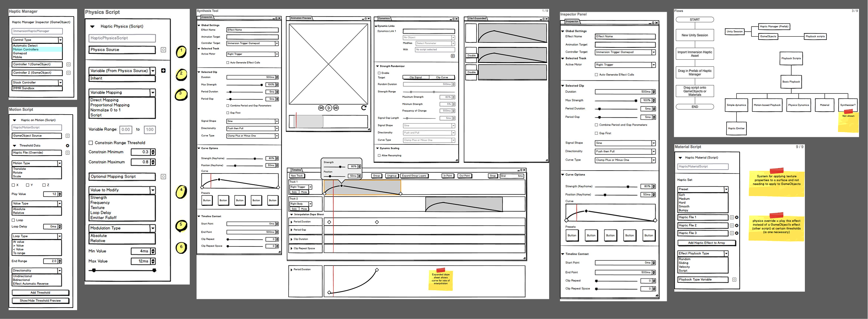This screenshot has width=868, height=319.
Task: Click the New Track button
Action: coord(297,176)
